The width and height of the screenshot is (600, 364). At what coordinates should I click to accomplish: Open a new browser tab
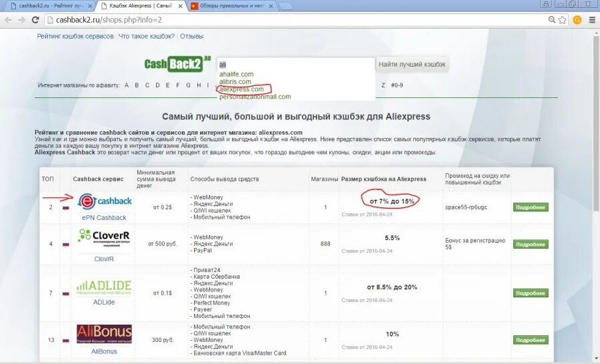click(285, 6)
